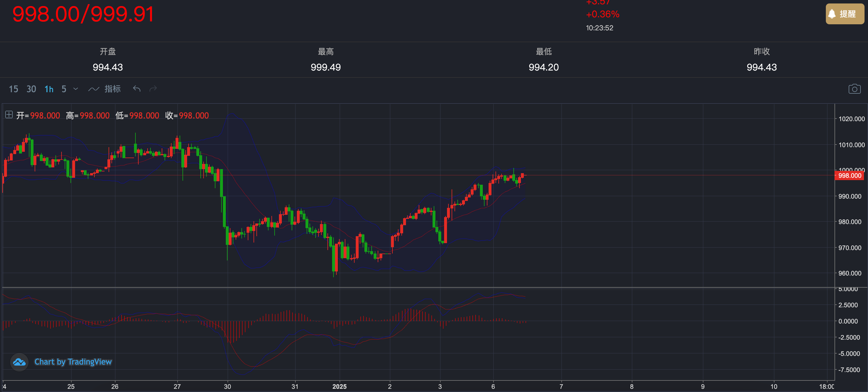
Task: Open the Chart by TradingView link
Action: pyautogui.click(x=73, y=362)
